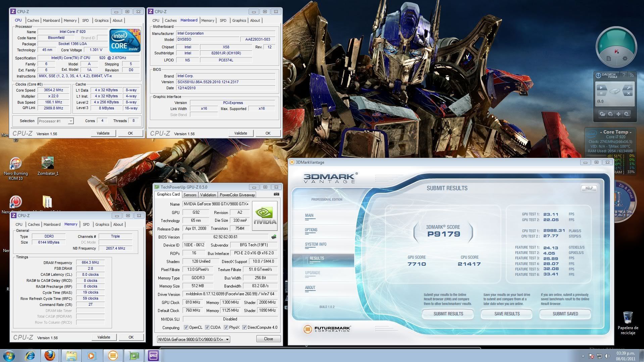Toggle OpenCL checkbox in GPU-Z
The width and height of the screenshot is (644, 362).
[x=186, y=327]
